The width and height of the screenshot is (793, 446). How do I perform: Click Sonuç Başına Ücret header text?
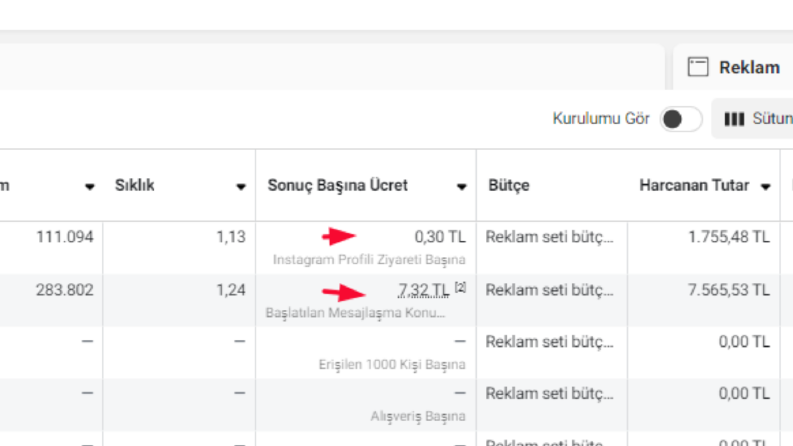tap(337, 186)
